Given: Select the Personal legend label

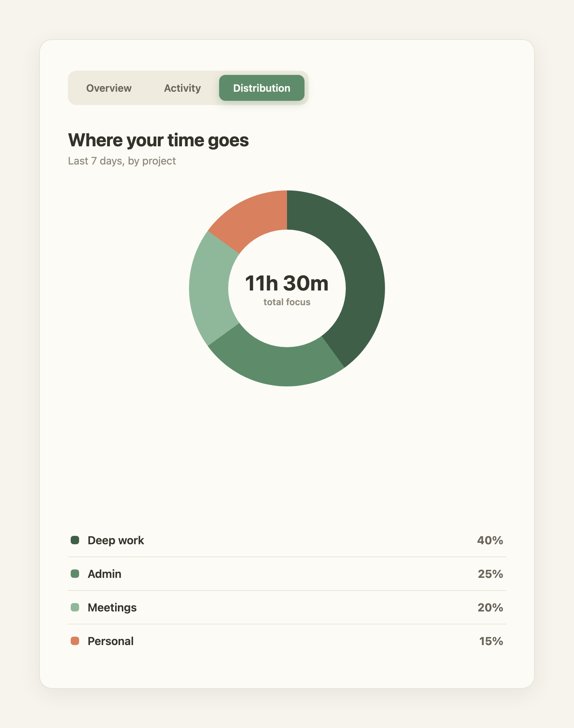Looking at the screenshot, I should click(x=111, y=641).
